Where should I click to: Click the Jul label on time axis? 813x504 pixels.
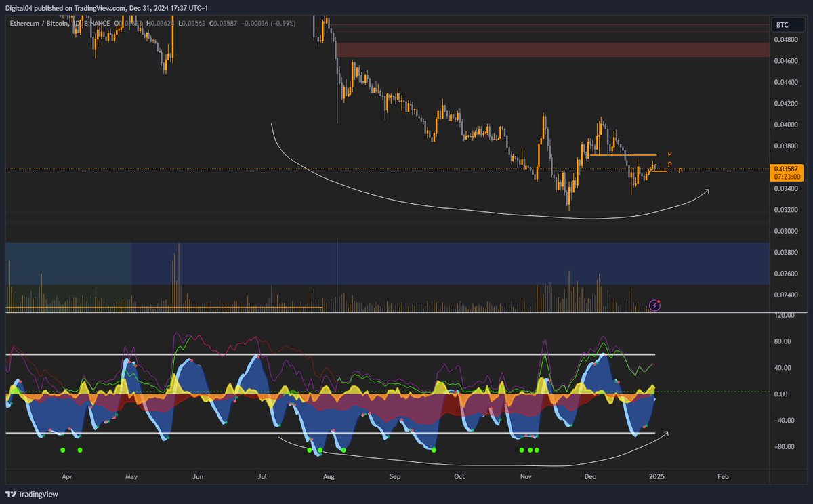(x=262, y=477)
